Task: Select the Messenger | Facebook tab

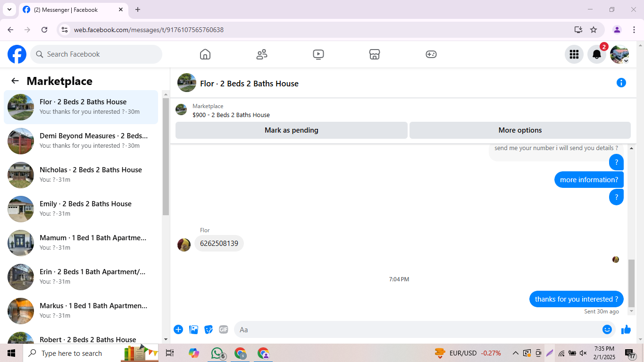Action: point(73,9)
